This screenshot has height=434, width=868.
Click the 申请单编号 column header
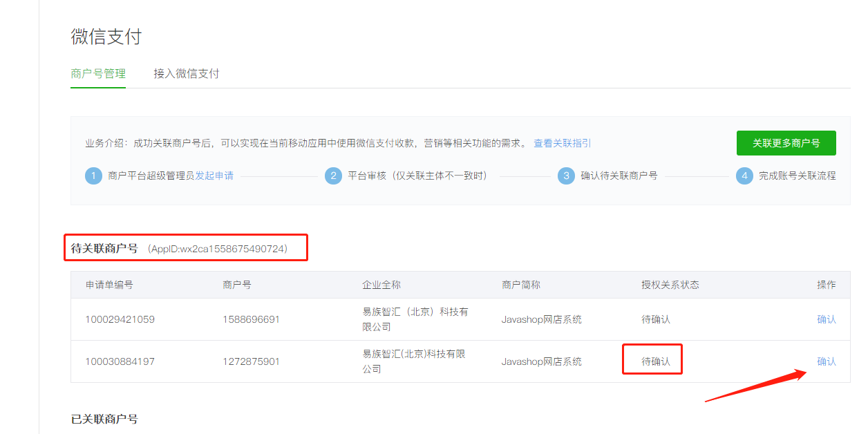(109, 285)
